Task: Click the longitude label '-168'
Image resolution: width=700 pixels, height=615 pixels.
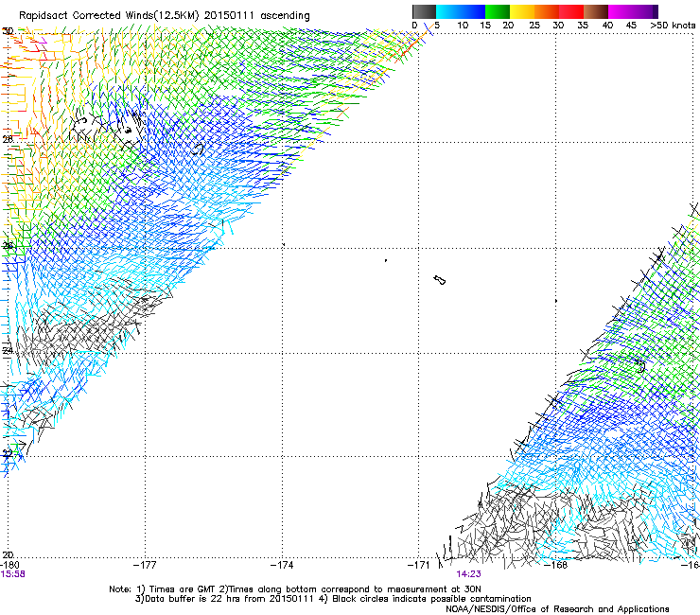Action: click(556, 565)
